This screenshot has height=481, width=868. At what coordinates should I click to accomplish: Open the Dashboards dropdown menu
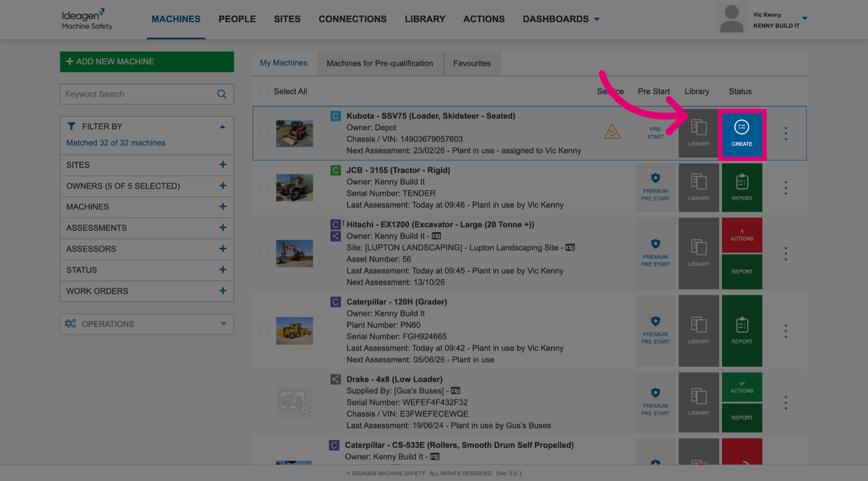(x=561, y=19)
